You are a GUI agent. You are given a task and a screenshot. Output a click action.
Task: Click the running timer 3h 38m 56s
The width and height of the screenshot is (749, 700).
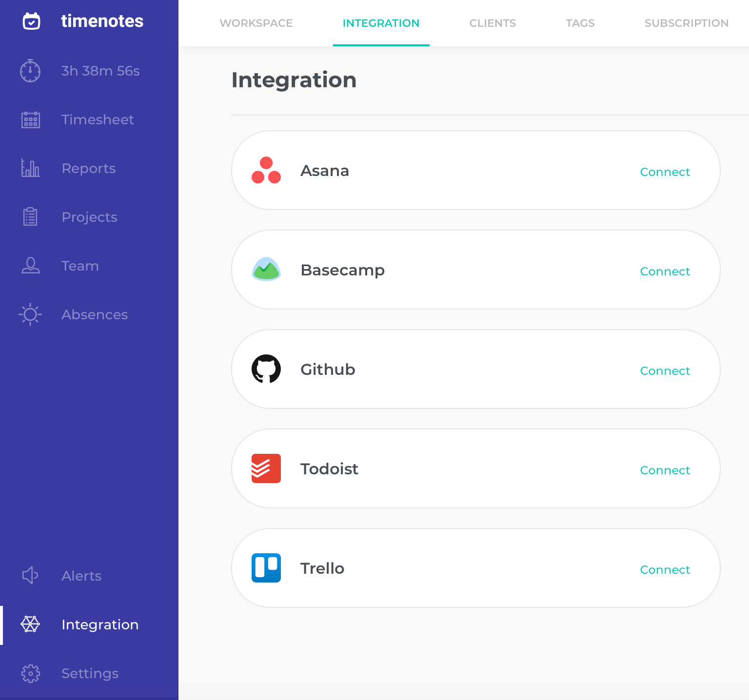coord(100,71)
